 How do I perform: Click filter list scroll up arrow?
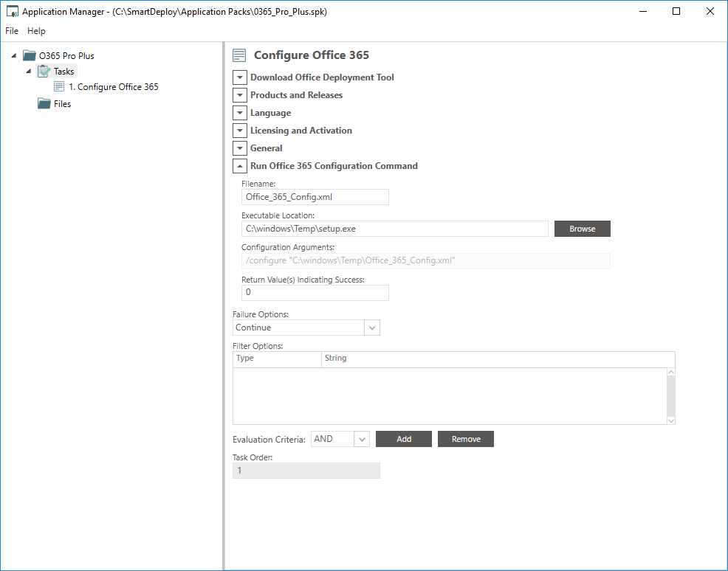click(671, 372)
